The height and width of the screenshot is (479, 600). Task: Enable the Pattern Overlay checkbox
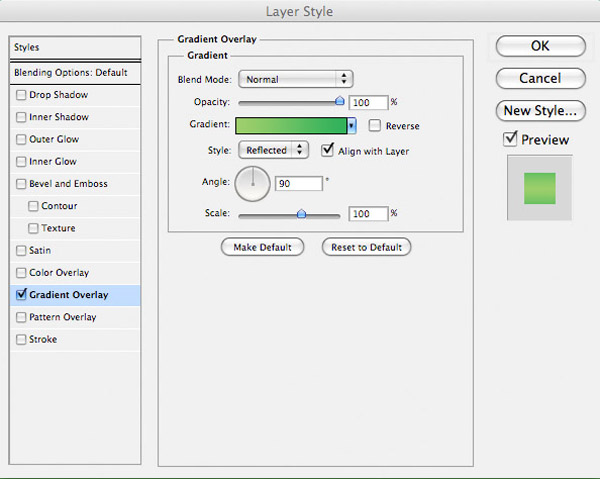click(21, 317)
